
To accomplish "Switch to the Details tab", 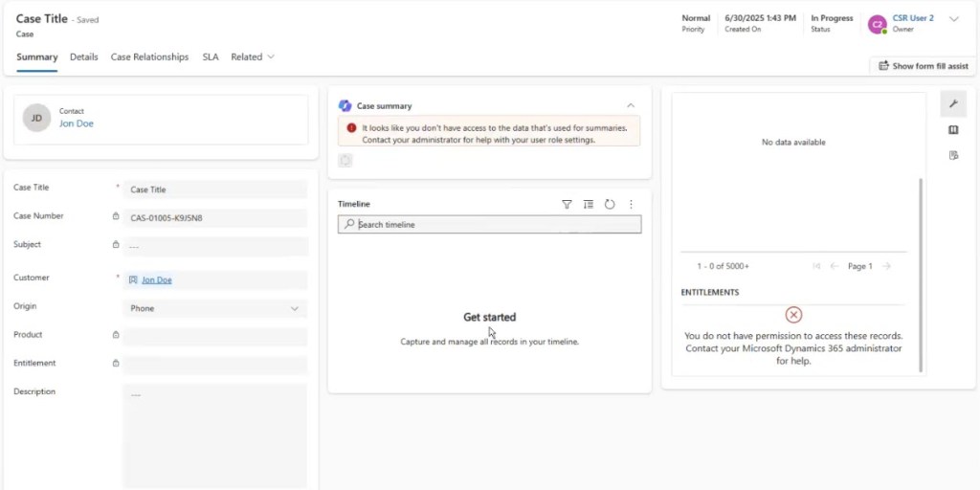I will [84, 57].
